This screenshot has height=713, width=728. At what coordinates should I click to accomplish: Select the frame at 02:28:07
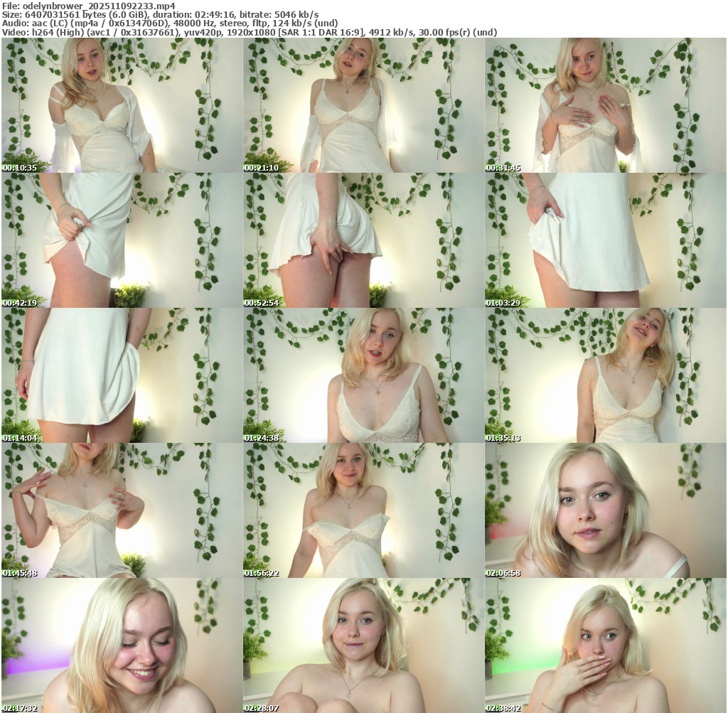pos(363,645)
